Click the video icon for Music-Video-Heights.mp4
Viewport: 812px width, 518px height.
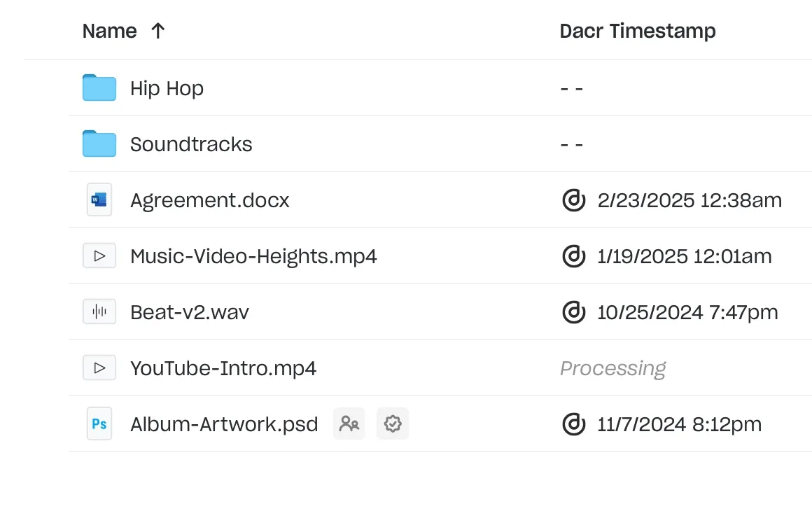tap(99, 256)
